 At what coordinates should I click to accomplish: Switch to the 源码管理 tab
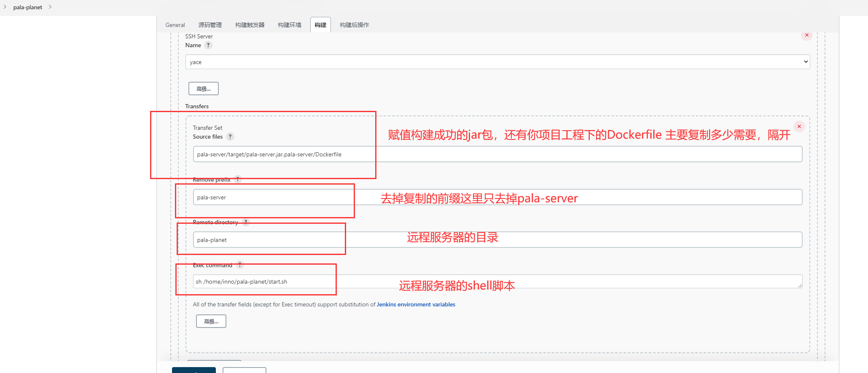210,25
